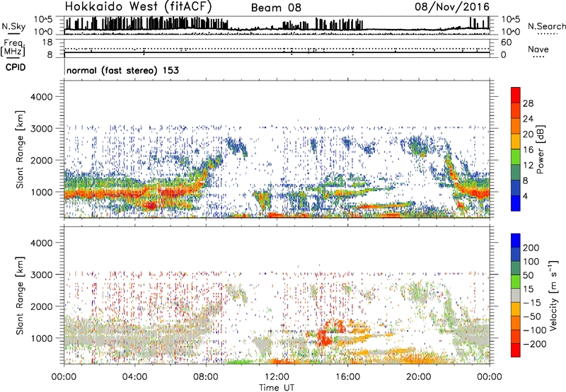Click the "-15" value on Velocity colorbar

click(531, 303)
